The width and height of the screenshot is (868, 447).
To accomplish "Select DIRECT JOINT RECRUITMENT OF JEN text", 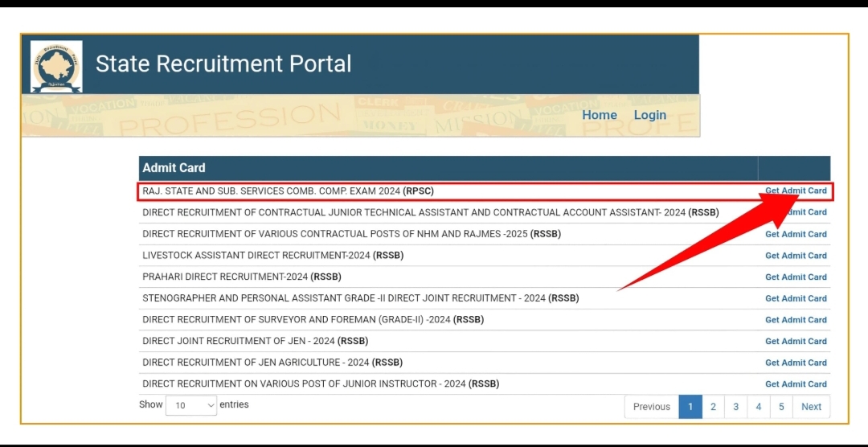I will coord(256,341).
